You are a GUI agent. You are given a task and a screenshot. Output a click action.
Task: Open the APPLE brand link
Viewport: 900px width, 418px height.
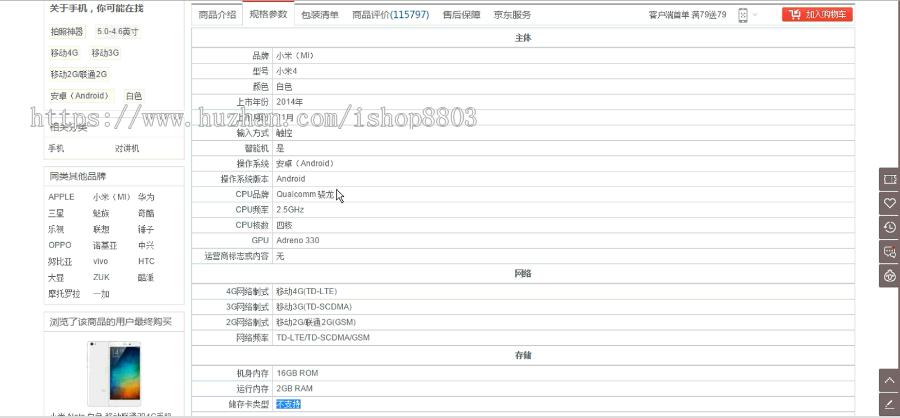tap(61, 197)
